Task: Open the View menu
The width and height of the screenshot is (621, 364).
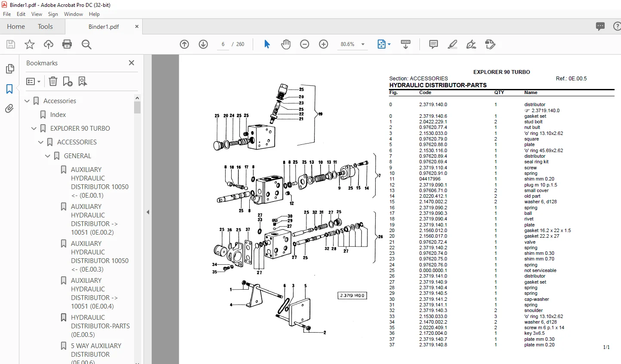Action: tap(37, 14)
